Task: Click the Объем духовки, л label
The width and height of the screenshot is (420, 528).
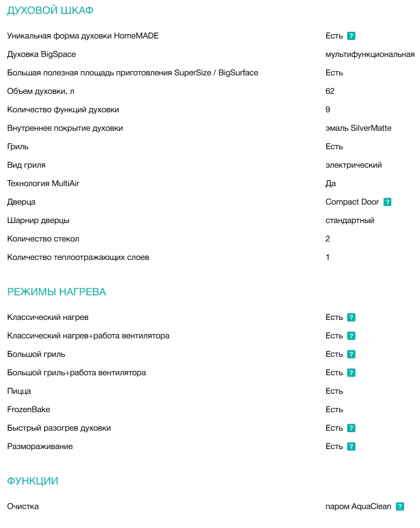Action: tap(41, 91)
